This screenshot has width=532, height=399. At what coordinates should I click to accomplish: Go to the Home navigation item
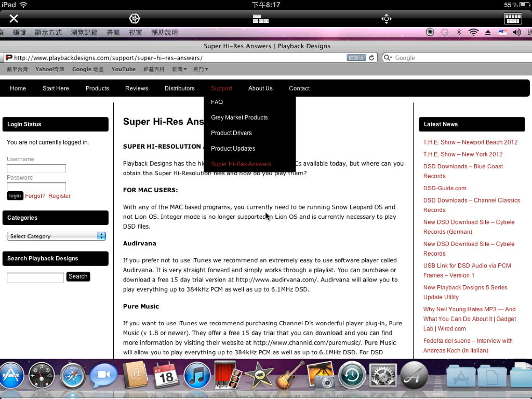(18, 88)
